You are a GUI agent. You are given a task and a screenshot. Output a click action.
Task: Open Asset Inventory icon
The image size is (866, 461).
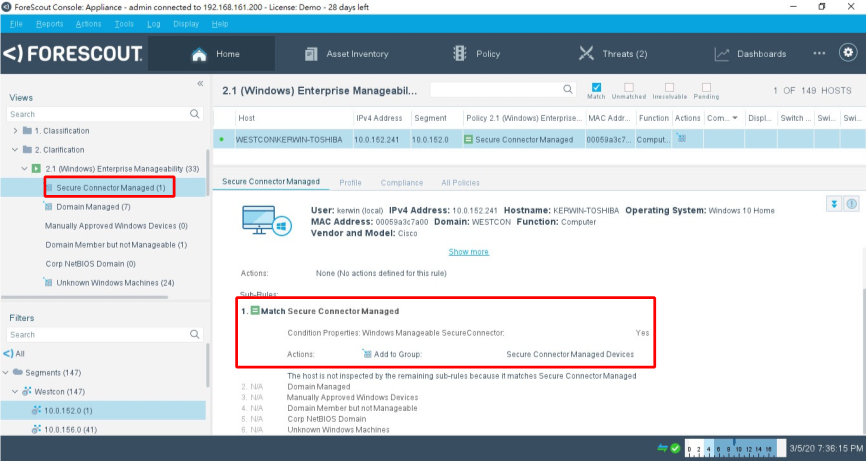pyautogui.click(x=311, y=54)
